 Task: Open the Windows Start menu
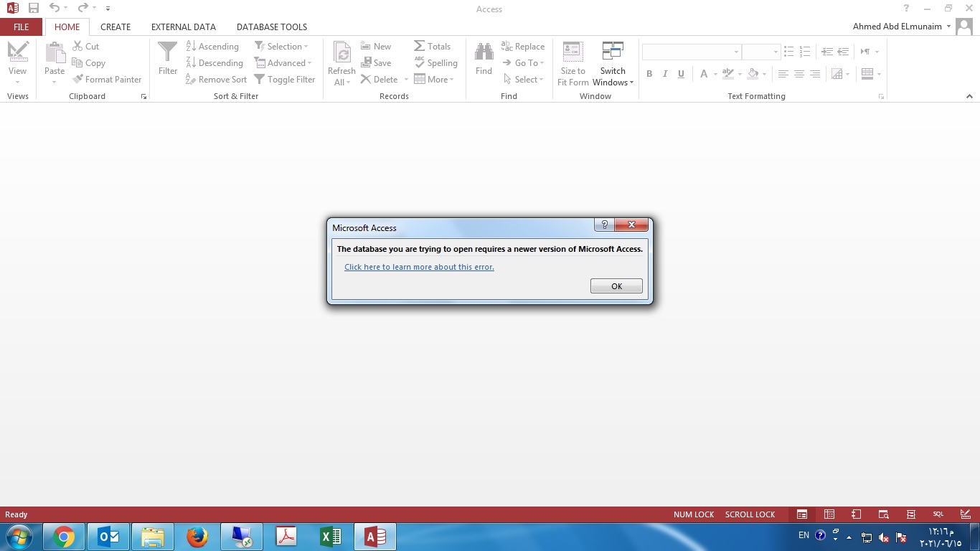(x=19, y=537)
